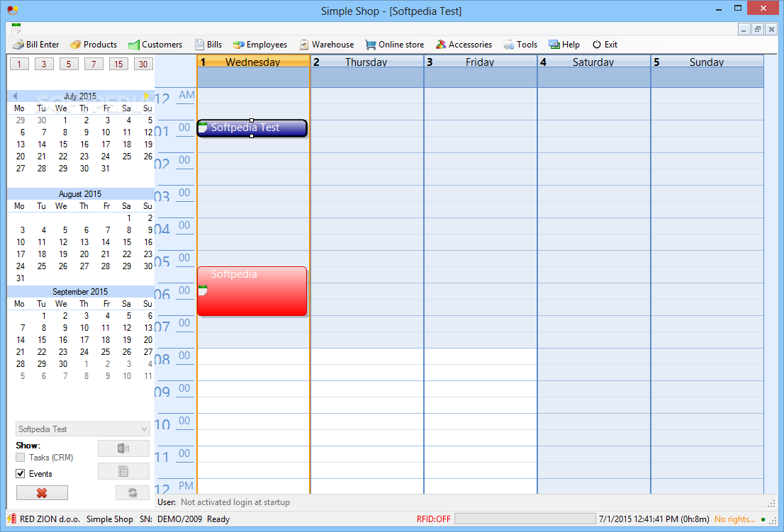Click the small calendar icon below title bar

coord(16,28)
